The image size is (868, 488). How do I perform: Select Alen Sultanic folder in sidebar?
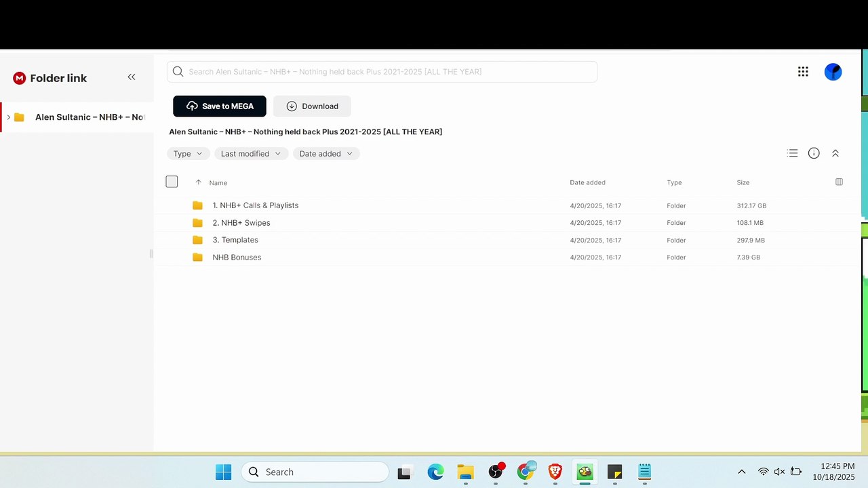[x=89, y=117]
